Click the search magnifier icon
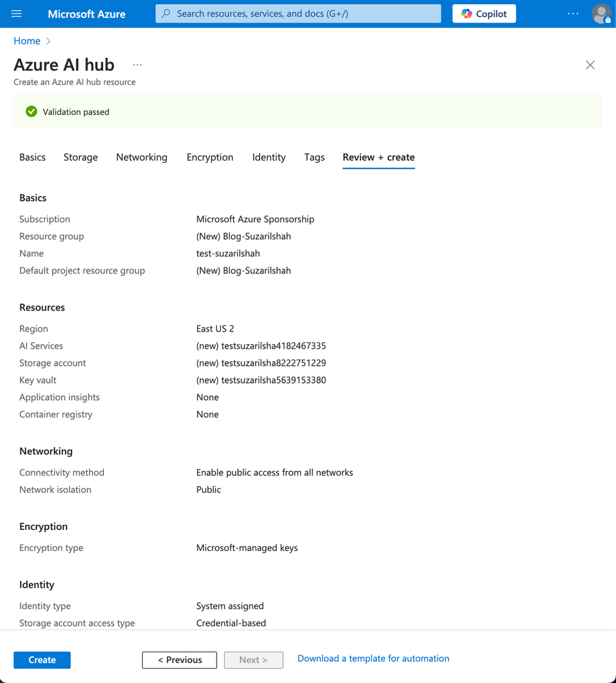This screenshot has height=683, width=616. (x=166, y=14)
